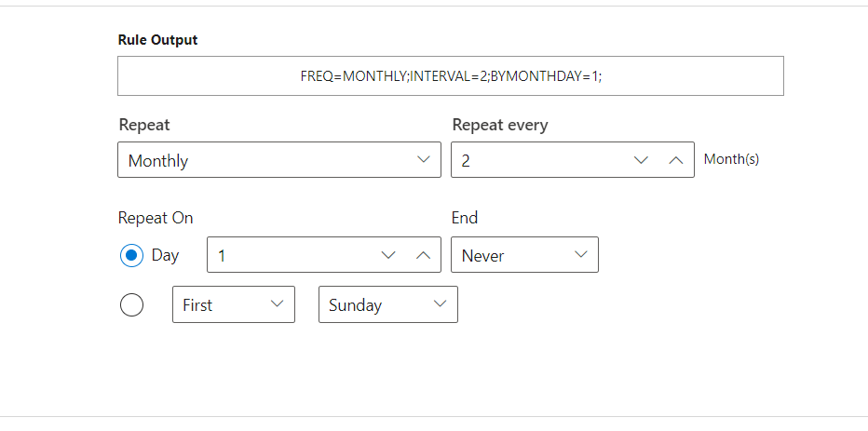Decrease the Repeat every interval value

[641, 160]
